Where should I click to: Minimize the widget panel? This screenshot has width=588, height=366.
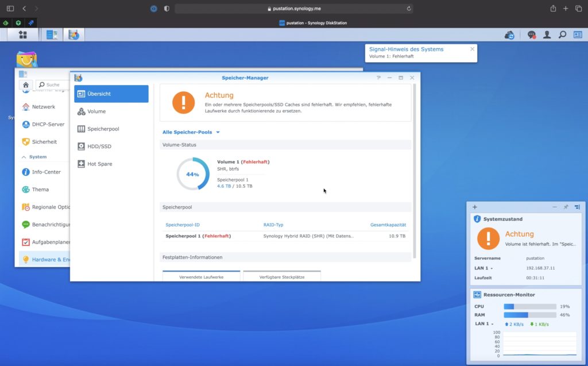click(555, 207)
